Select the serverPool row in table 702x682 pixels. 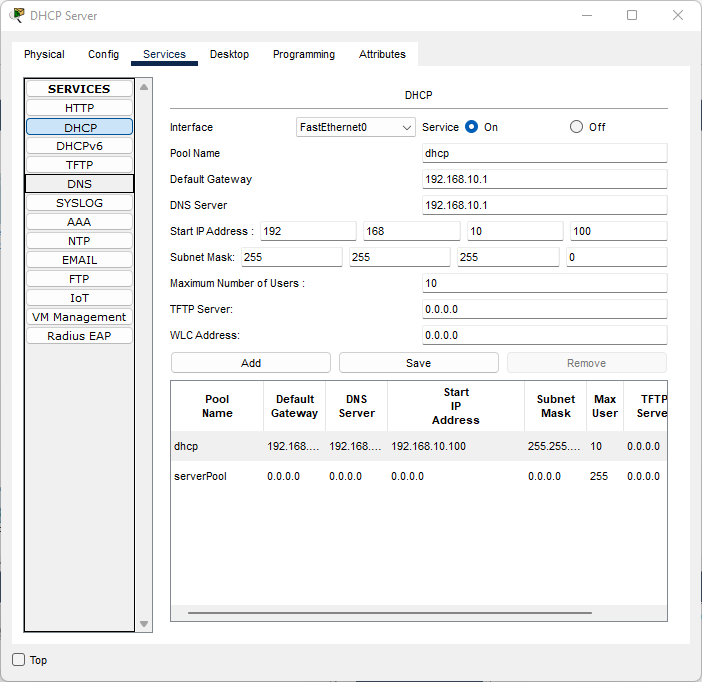click(x=200, y=476)
